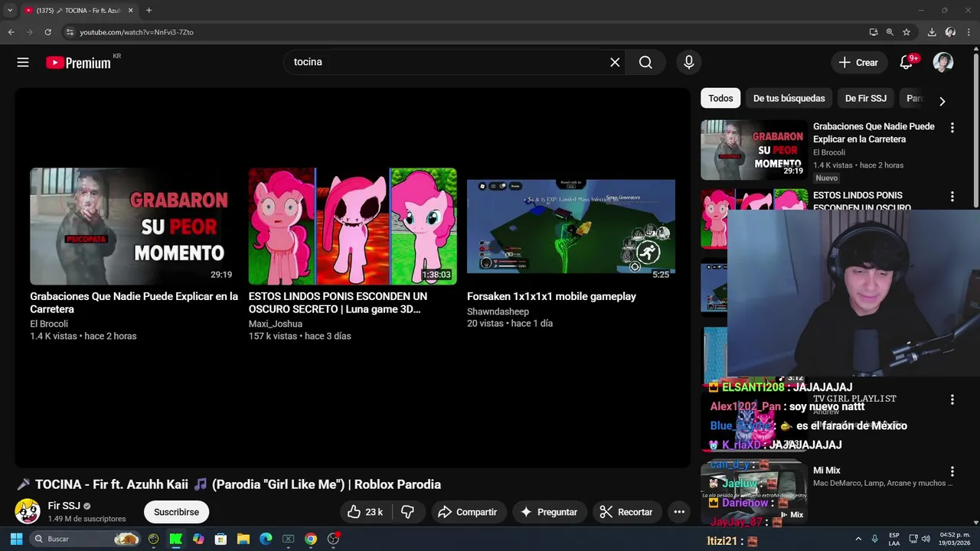
Task: Open 'Forsaken 1x1x1x1 mobile gameplay' title
Action: point(551,296)
